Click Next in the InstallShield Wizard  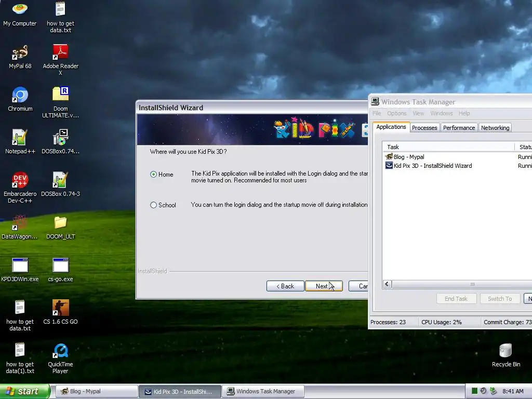coord(324,286)
